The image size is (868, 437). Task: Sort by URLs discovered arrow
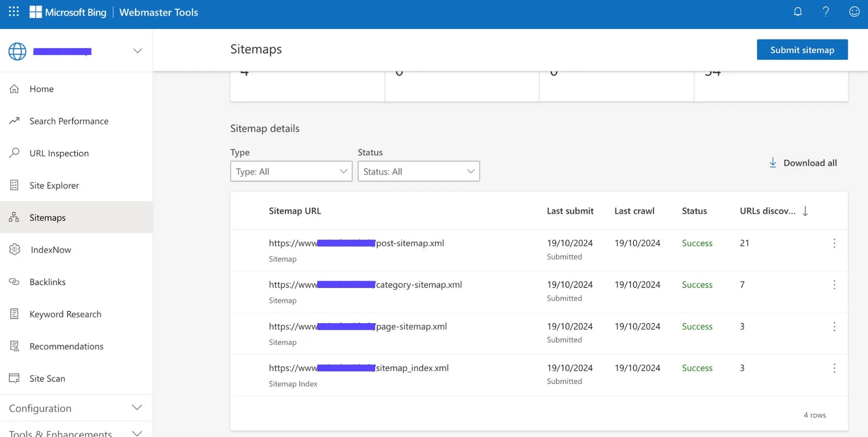[805, 211]
